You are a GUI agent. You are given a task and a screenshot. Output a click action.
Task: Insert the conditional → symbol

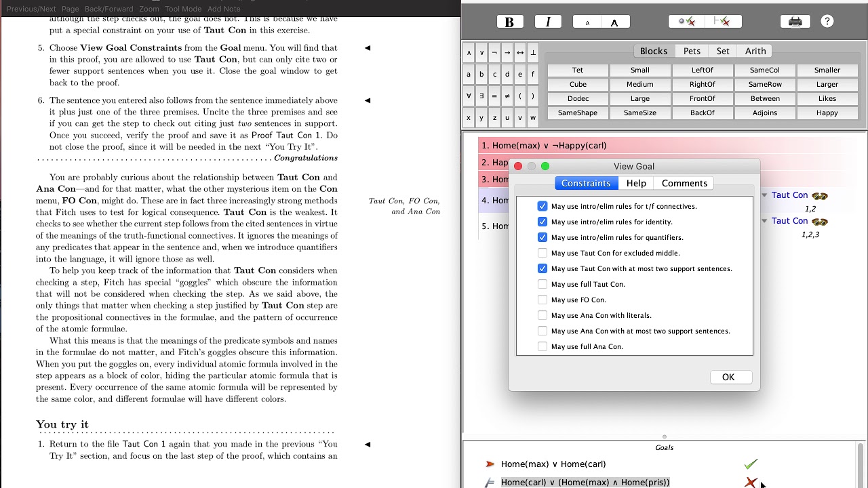(x=507, y=52)
